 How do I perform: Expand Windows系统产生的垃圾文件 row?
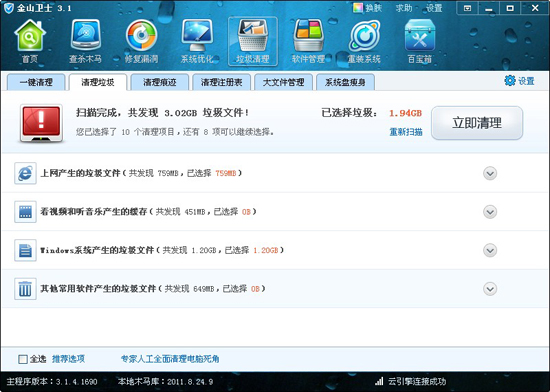coord(490,250)
